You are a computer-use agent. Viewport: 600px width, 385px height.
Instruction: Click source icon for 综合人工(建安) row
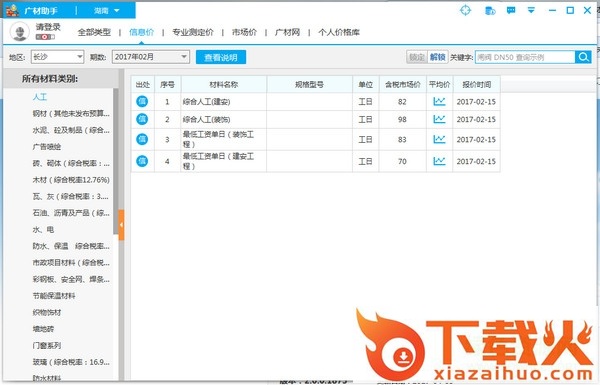(142, 101)
